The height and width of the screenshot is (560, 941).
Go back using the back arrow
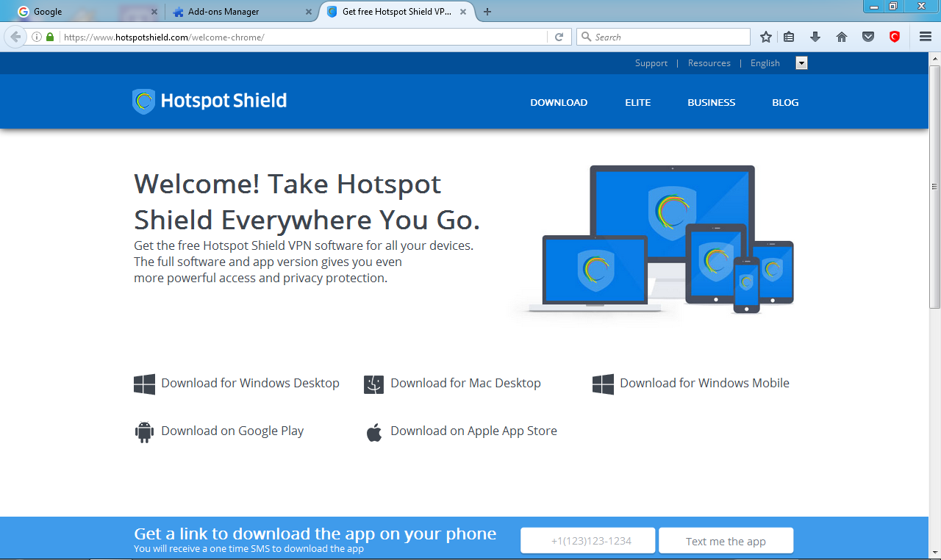click(x=16, y=37)
